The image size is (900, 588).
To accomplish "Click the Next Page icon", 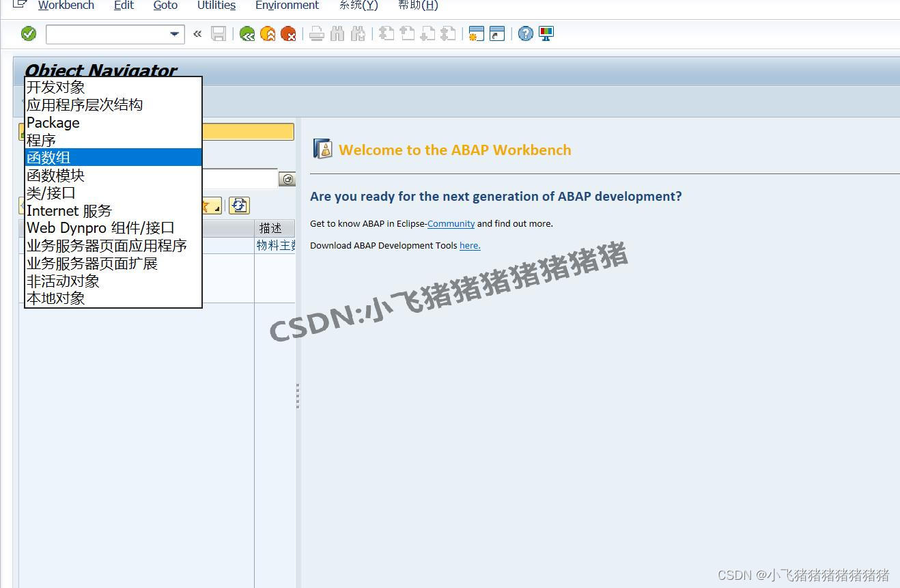I will (x=427, y=33).
